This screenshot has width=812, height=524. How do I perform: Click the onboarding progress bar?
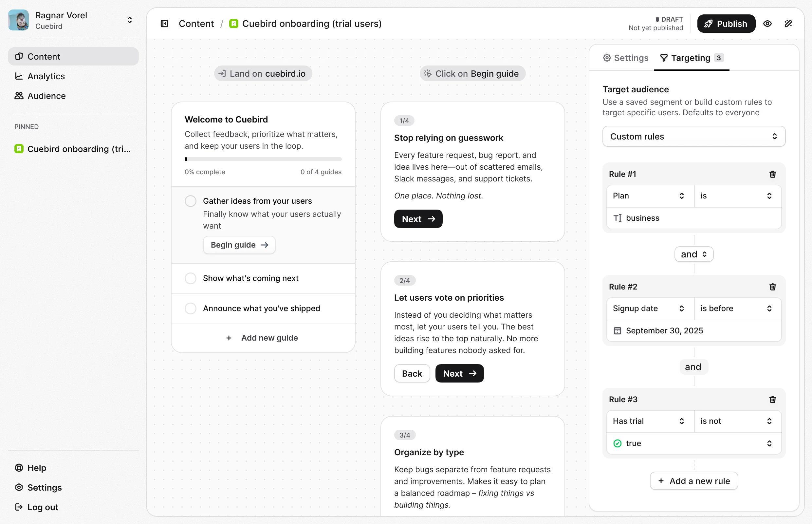click(263, 159)
